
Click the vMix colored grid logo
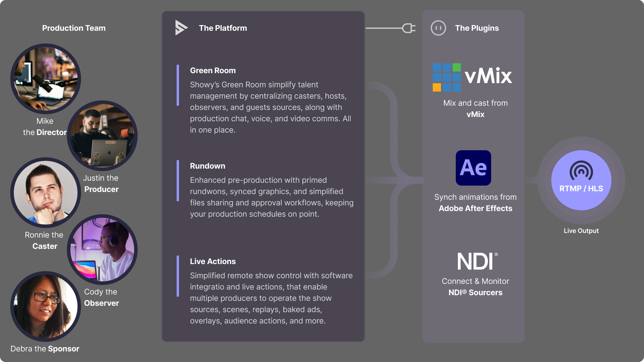[447, 77]
